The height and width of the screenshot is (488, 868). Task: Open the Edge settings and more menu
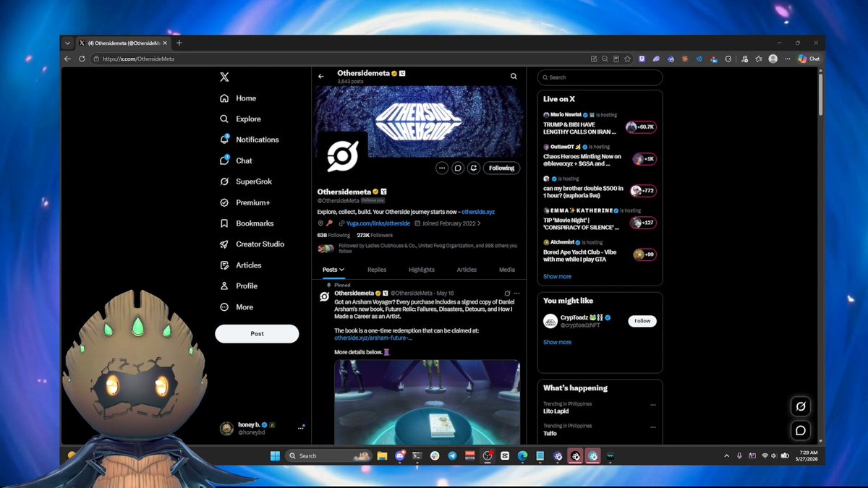786,59
